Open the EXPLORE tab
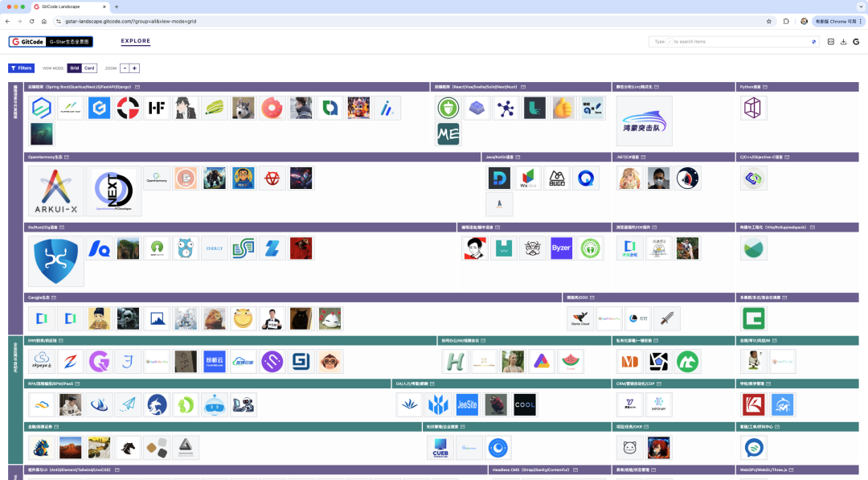This screenshot has width=868, height=480. 136,41
